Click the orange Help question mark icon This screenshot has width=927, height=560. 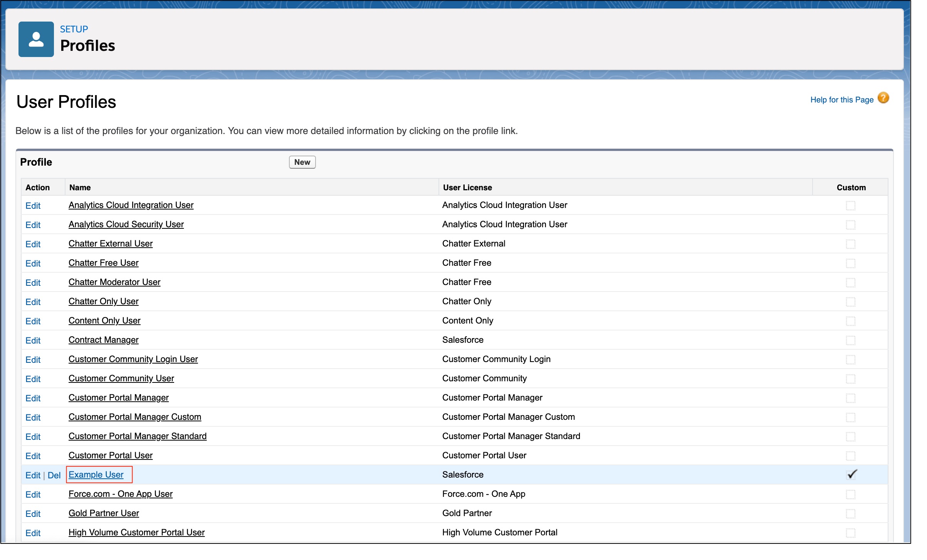(x=883, y=98)
